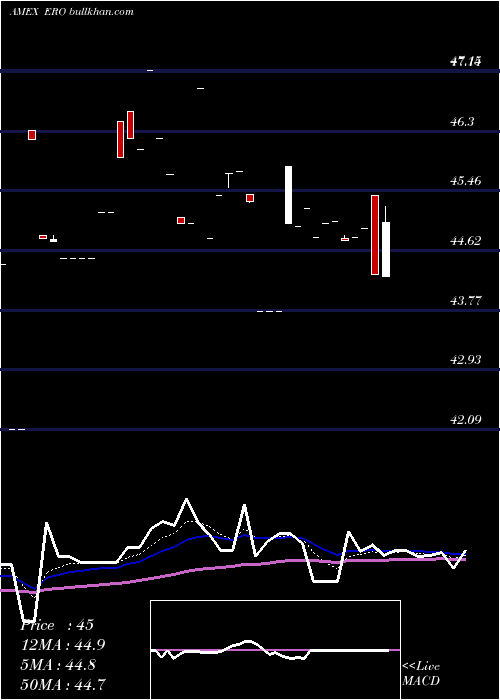Click the '50MA : 44.7' readout
The image size is (500, 700).
[63, 684]
